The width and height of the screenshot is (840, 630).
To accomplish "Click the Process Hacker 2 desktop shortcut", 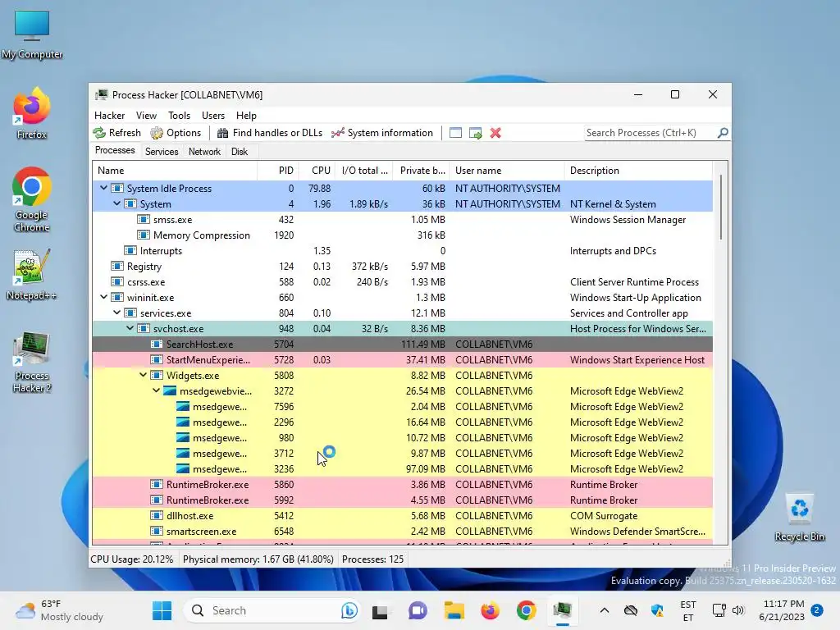I will (32, 362).
